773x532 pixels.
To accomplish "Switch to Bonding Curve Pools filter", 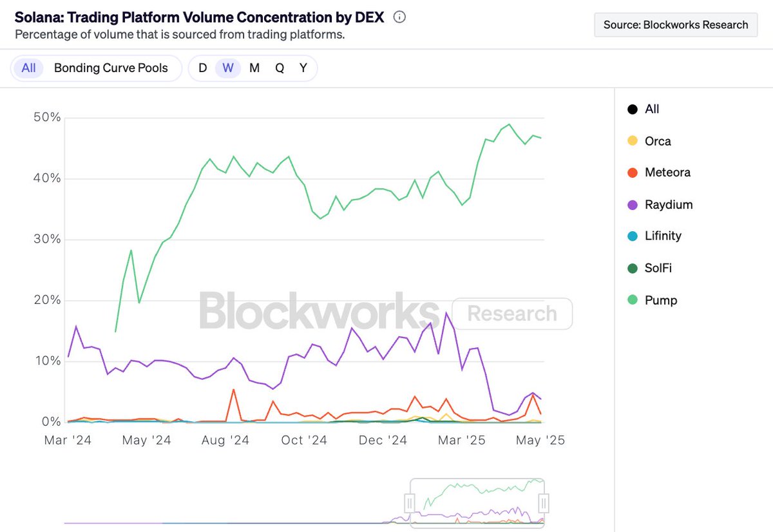I will click(x=111, y=68).
